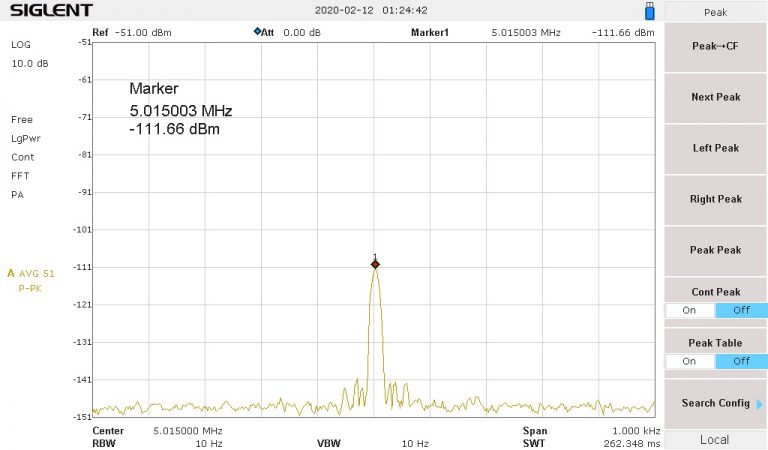Viewport: 768px width, 450px height.
Task: Set Peak Table to Off
Action: click(741, 361)
